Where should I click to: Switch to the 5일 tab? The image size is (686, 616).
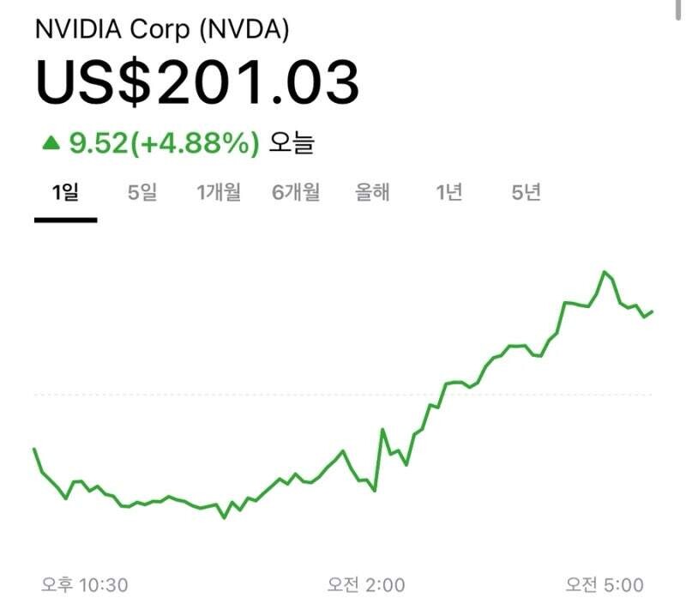point(142,192)
